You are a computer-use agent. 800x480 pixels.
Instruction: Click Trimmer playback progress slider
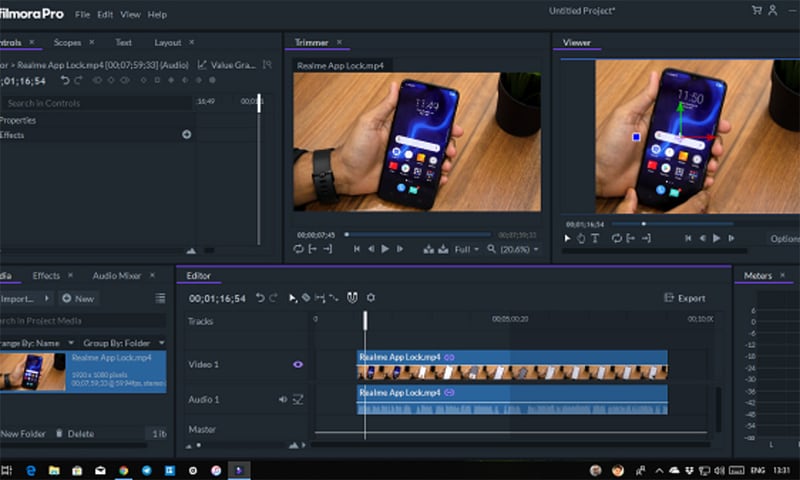click(418, 235)
